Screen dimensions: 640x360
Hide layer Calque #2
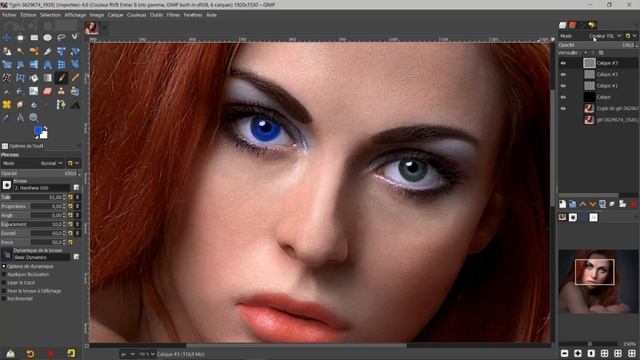pyautogui.click(x=563, y=75)
